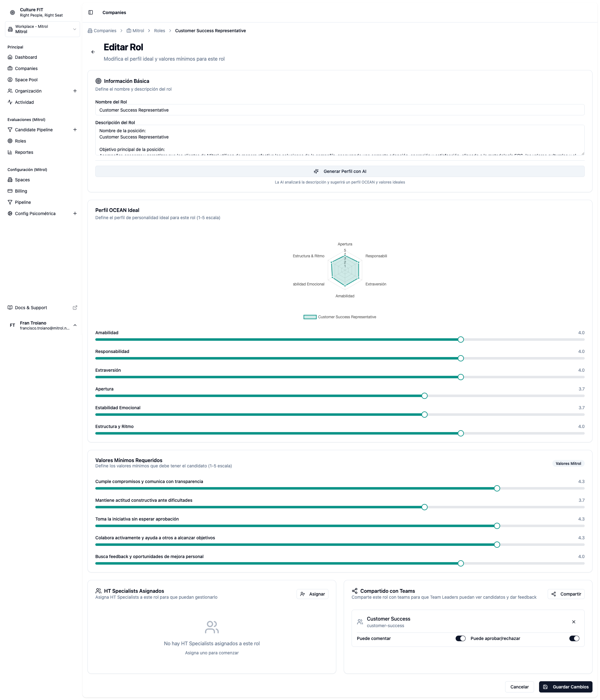Toggle Customer Success Representative chart legend

340,317
